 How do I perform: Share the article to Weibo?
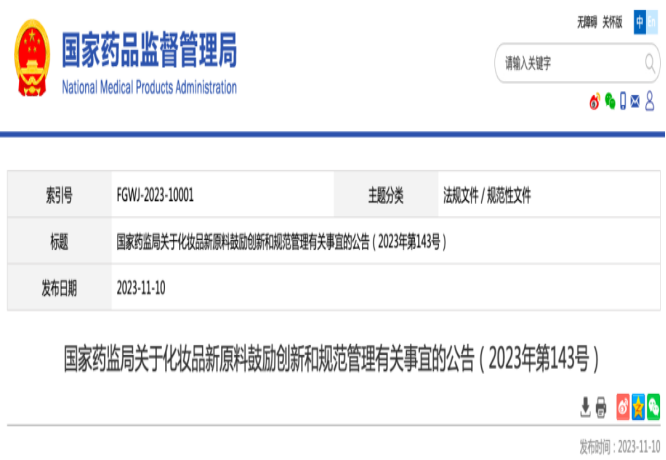[623, 407]
